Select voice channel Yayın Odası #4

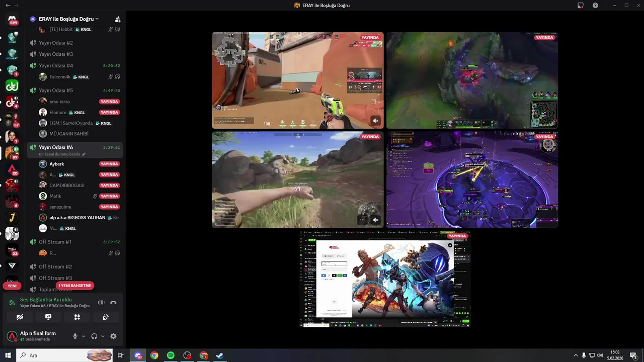click(74, 65)
